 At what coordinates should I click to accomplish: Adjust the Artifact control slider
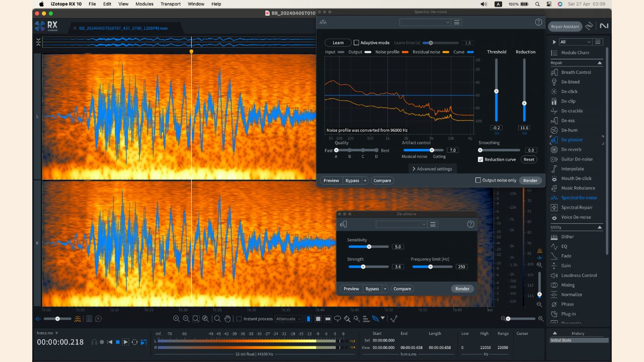431,150
